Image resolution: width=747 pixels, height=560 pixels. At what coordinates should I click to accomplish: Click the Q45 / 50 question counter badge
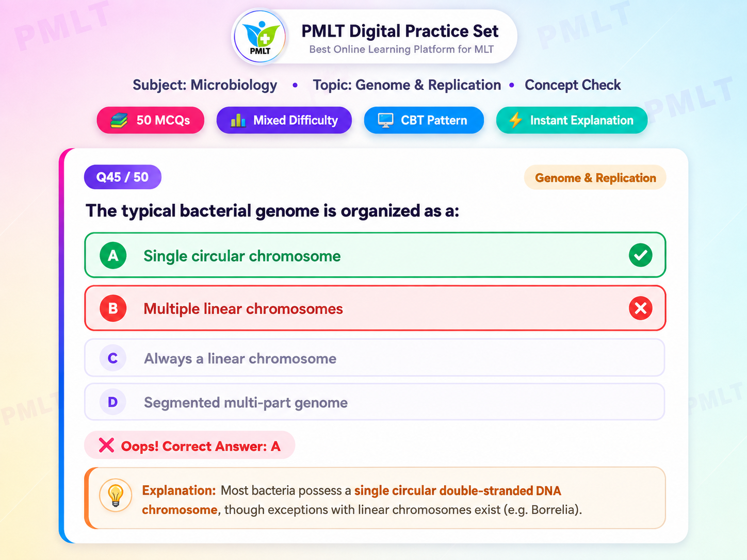[123, 177]
